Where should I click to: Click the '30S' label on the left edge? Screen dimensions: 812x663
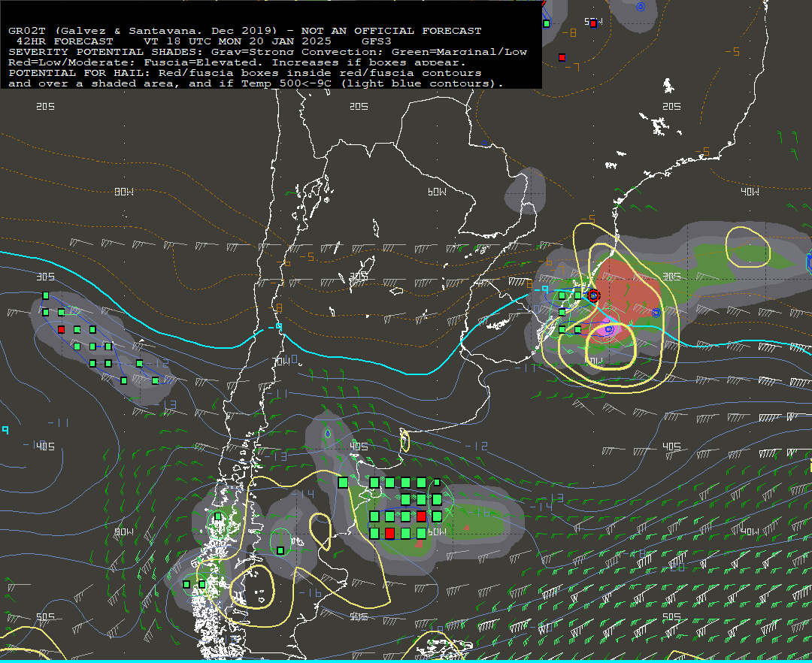coord(46,277)
